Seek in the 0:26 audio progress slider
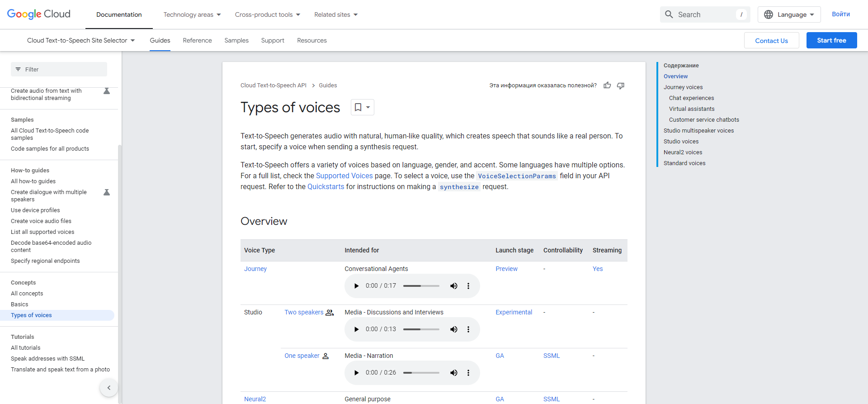The height and width of the screenshot is (404, 868). click(421, 373)
